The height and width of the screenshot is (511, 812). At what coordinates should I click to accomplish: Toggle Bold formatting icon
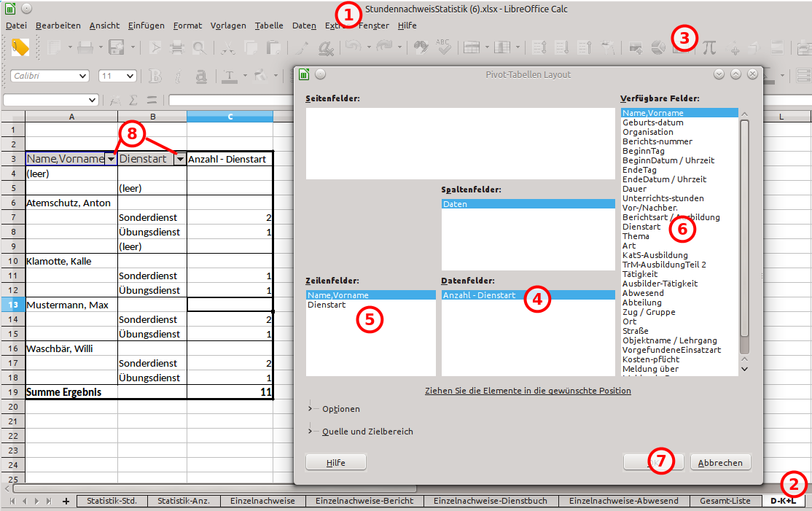pyautogui.click(x=155, y=77)
